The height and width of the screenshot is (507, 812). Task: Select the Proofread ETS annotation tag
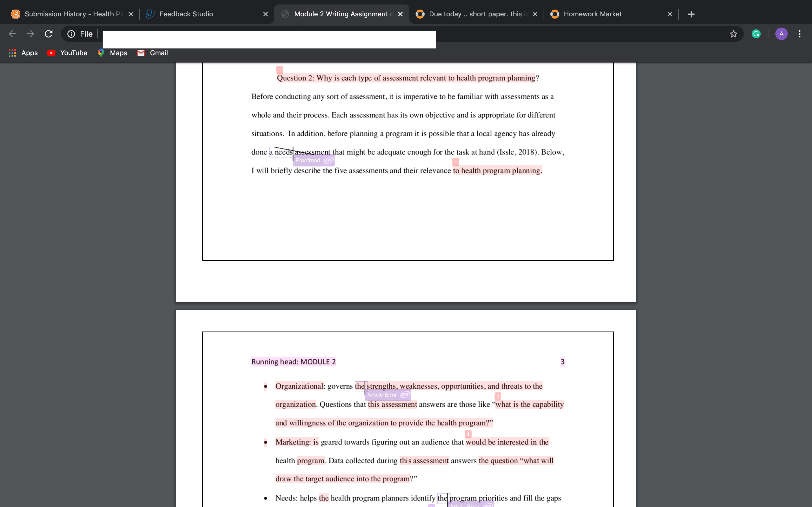coord(314,161)
